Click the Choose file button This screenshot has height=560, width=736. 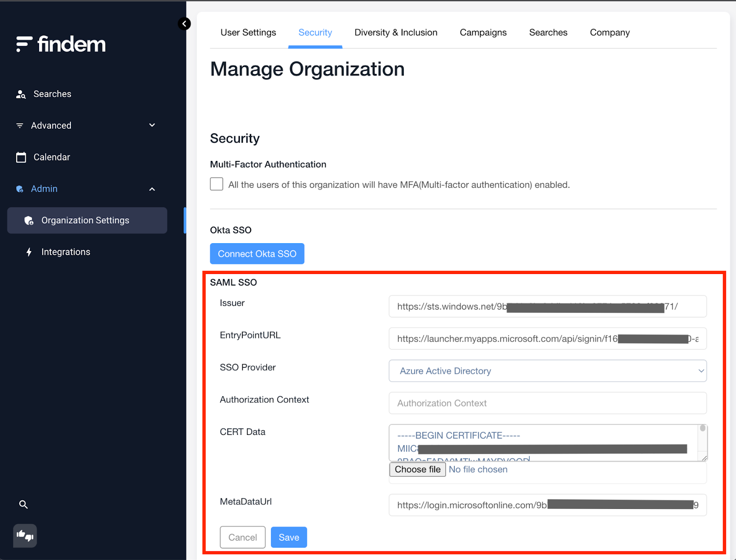(418, 469)
